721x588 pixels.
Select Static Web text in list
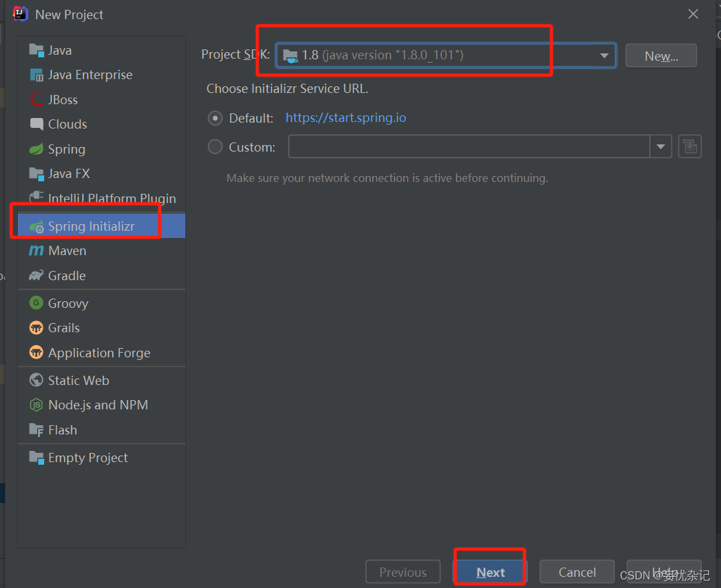[x=78, y=380]
